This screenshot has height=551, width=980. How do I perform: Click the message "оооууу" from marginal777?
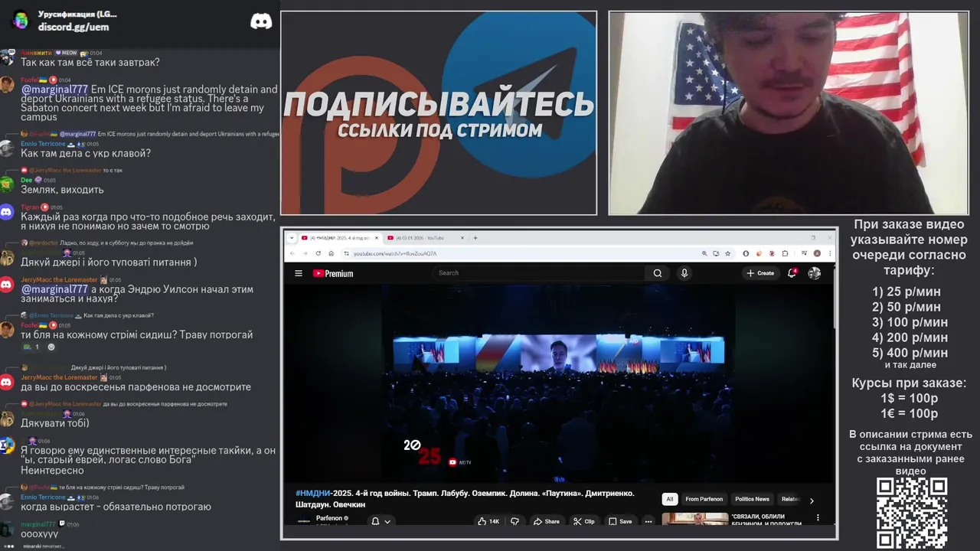(x=39, y=534)
